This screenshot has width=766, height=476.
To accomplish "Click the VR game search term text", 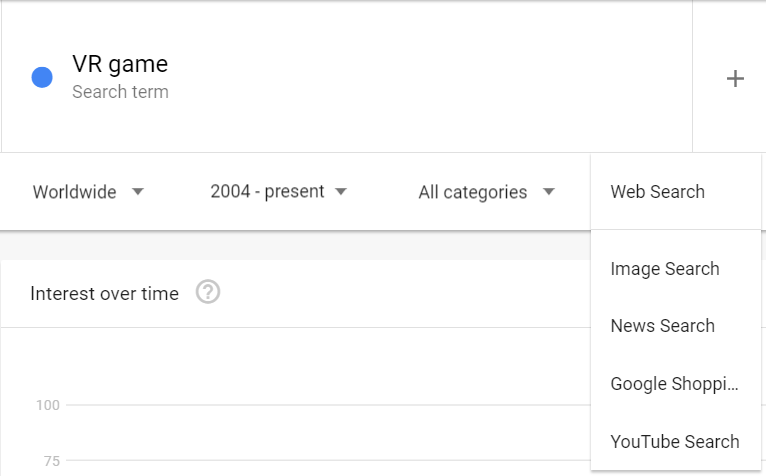I will (x=120, y=65).
